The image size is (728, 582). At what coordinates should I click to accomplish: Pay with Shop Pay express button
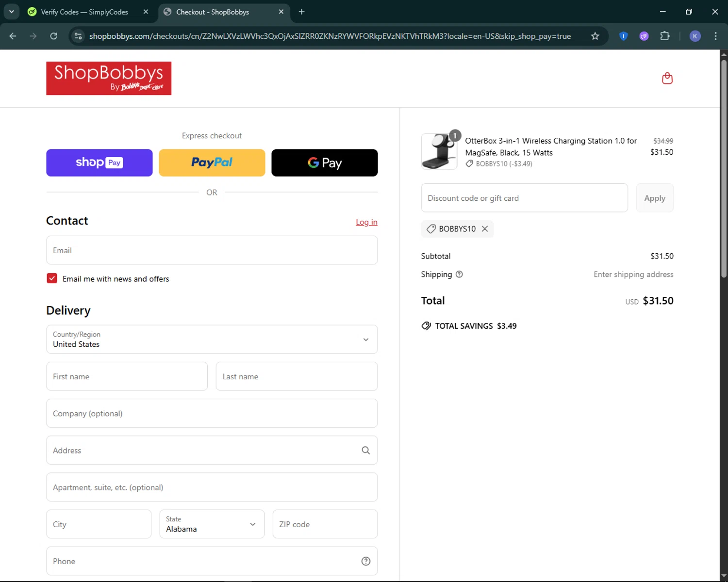pyautogui.click(x=99, y=163)
